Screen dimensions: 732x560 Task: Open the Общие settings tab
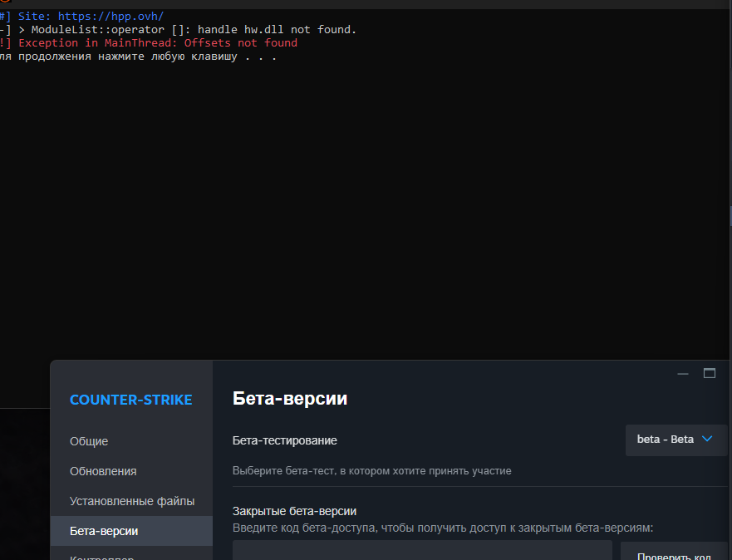[89, 441]
